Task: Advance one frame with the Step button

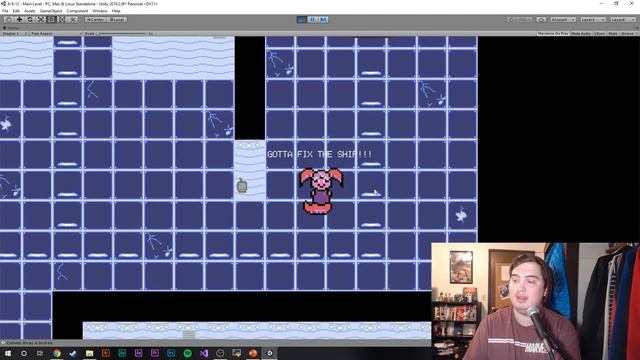Action: 323,20
